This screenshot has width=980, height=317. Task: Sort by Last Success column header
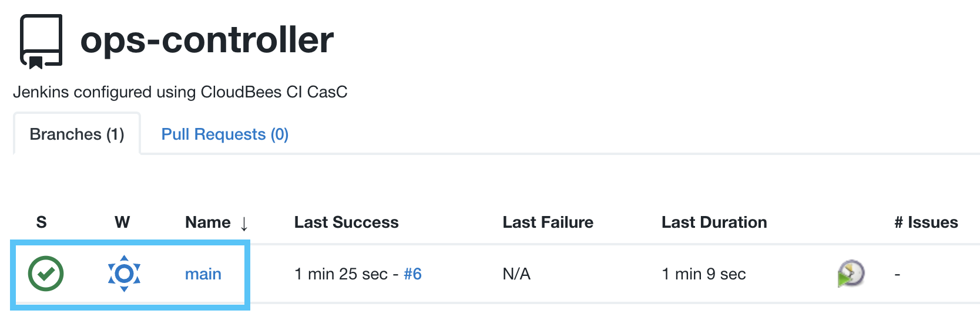(x=346, y=222)
